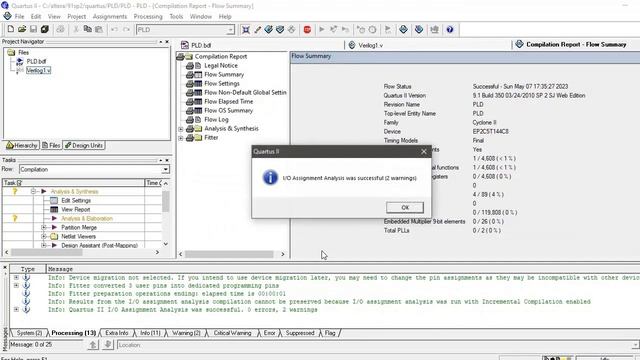Screen dimensions: 640x360
Task: Click the Quartus II icon left of File menu
Action: pos(7,16)
